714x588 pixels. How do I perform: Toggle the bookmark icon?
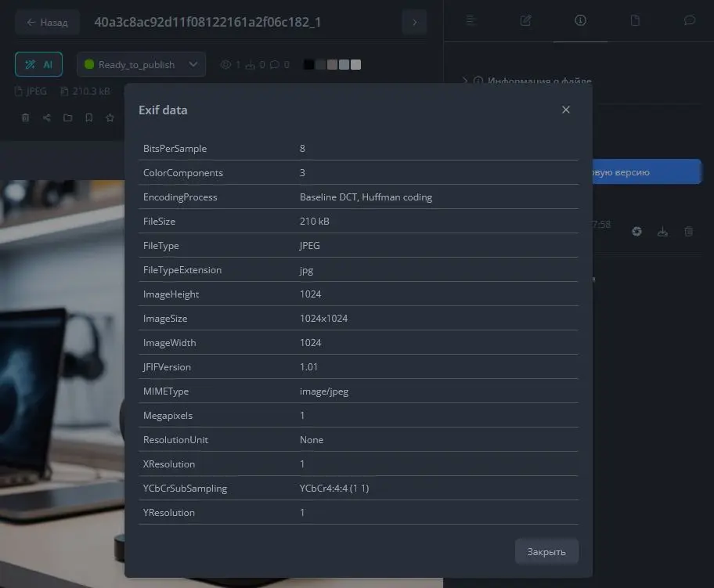[88, 118]
